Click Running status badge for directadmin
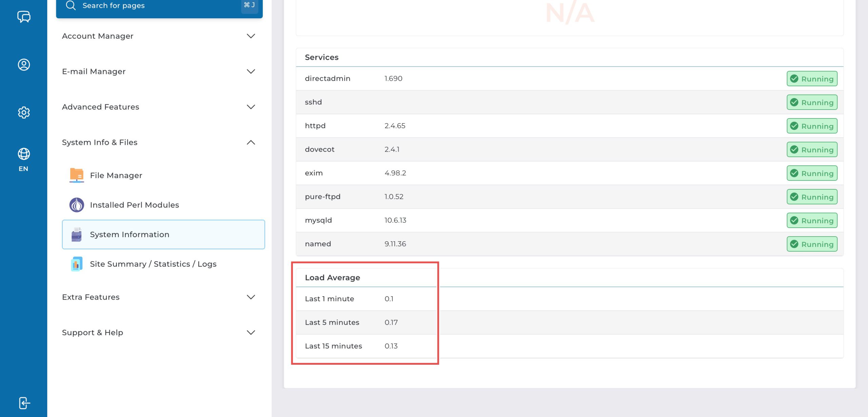 812,79
